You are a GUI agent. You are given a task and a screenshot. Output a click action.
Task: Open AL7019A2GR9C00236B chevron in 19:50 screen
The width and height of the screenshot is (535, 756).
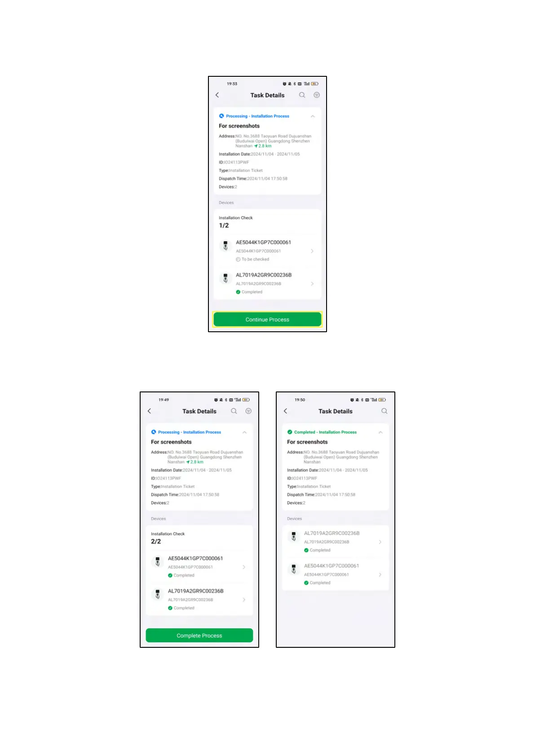[380, 542]
